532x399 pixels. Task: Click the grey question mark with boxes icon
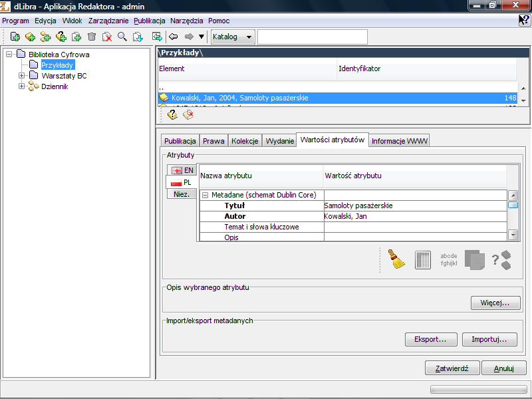(x=501, y=260)
